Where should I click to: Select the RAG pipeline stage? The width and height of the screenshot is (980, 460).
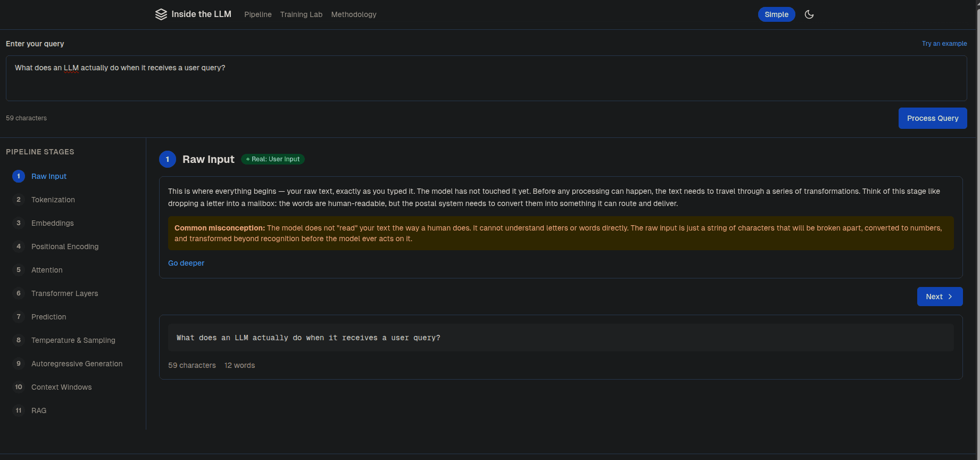73,410
